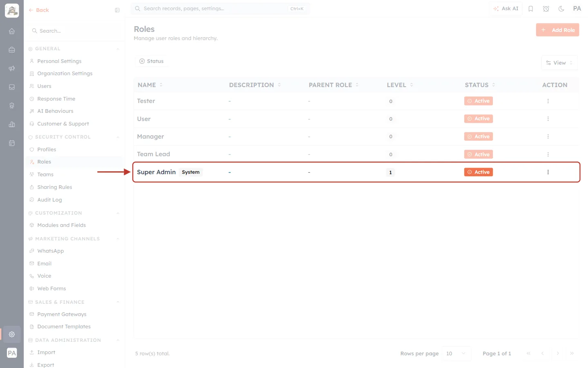Collapse the CUSTOMIZATION section
This screenshot has height=368, width=588.
click(x=118, y=213)
